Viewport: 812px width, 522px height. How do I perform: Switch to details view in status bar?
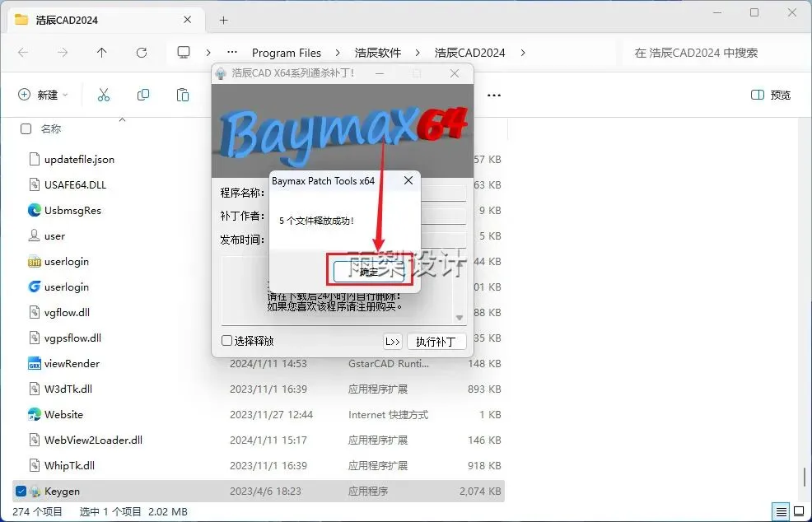click(782, 511)
